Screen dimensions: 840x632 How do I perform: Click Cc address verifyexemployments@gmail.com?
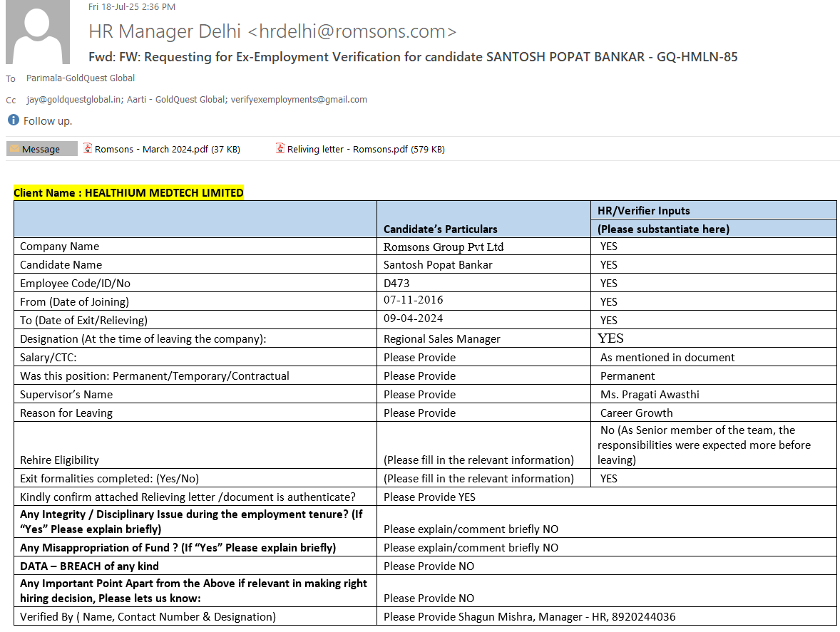coord(299,100)
